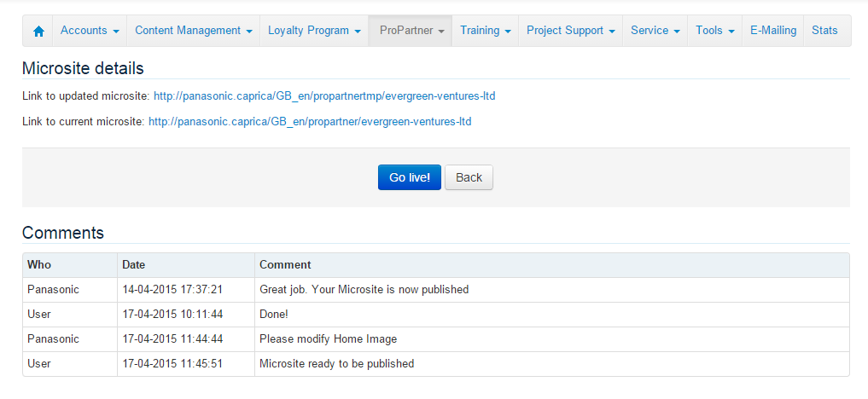Select the 'Done!' comment cell
The width and height of the screenshot is (868, 399).
pos(552,315)
